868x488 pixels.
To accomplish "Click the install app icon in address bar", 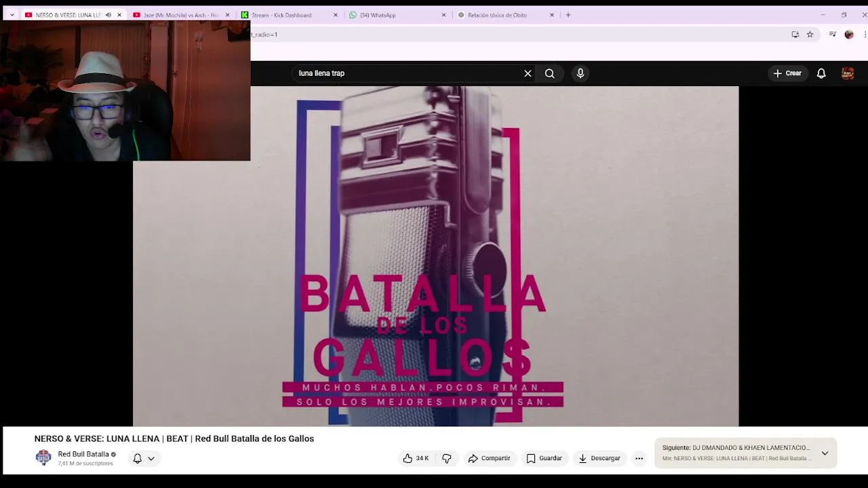I will pyautogui.click(x=795, y=35).
